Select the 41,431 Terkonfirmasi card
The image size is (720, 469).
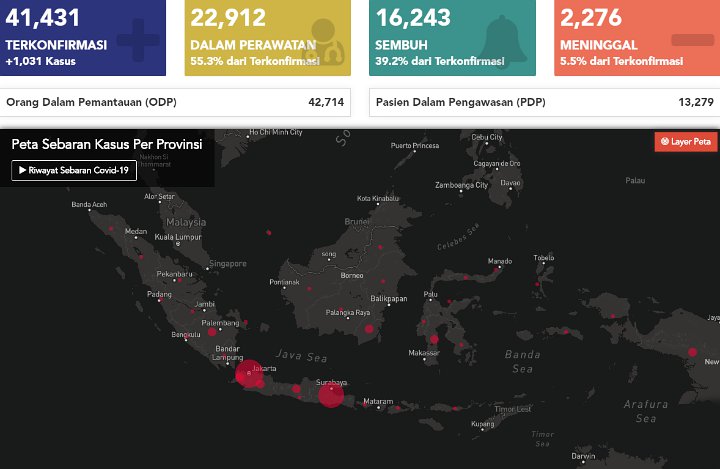83,38
